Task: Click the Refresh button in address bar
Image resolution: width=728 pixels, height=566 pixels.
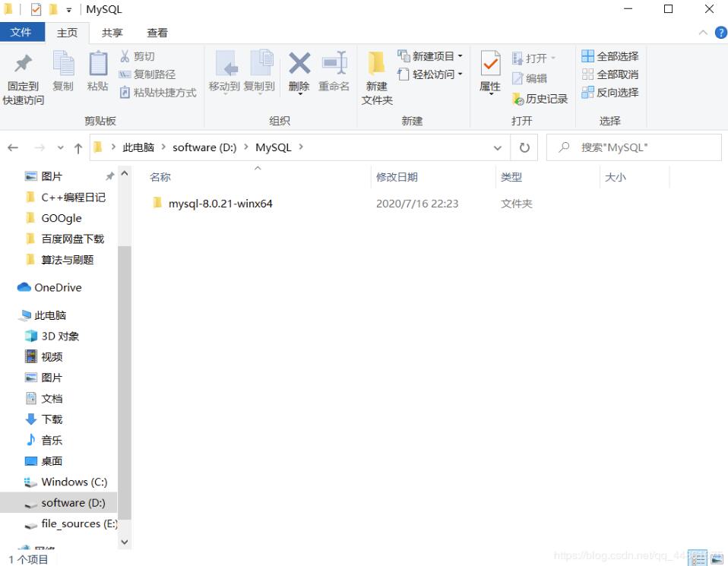Action: pyautogui.click(x=524, y=147)
